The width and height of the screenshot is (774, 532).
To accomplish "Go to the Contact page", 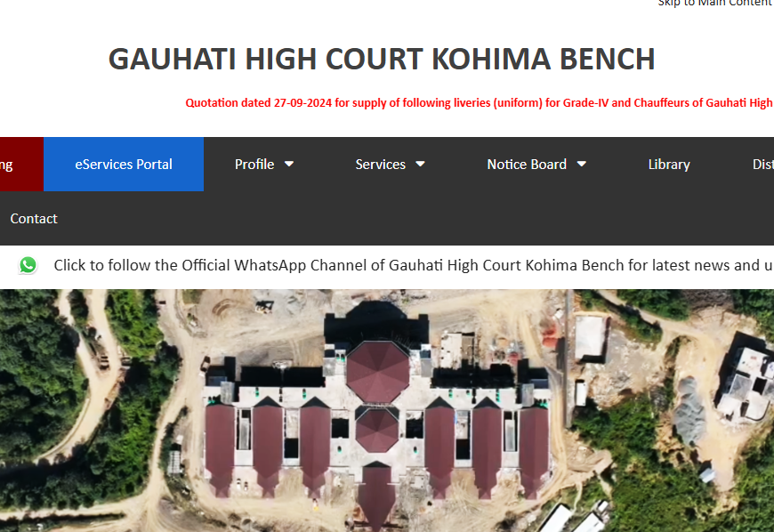I will (34, 218).
